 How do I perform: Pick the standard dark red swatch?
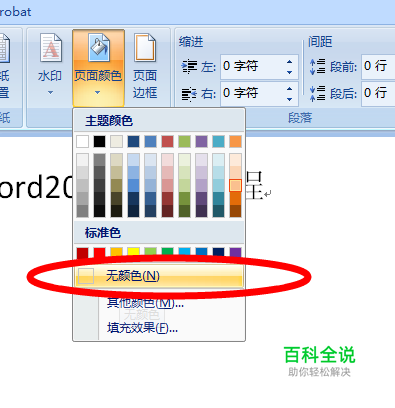click(x=82, y=253)
